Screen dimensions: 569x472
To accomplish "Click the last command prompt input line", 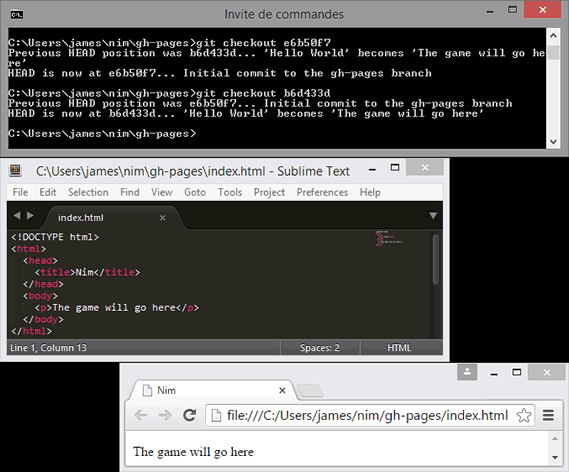I will 102,134.
